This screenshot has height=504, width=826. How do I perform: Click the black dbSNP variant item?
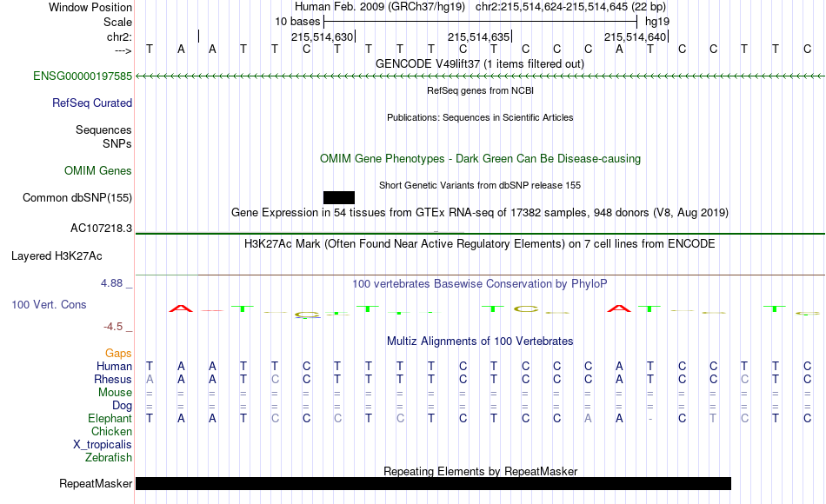pos(339,197)
